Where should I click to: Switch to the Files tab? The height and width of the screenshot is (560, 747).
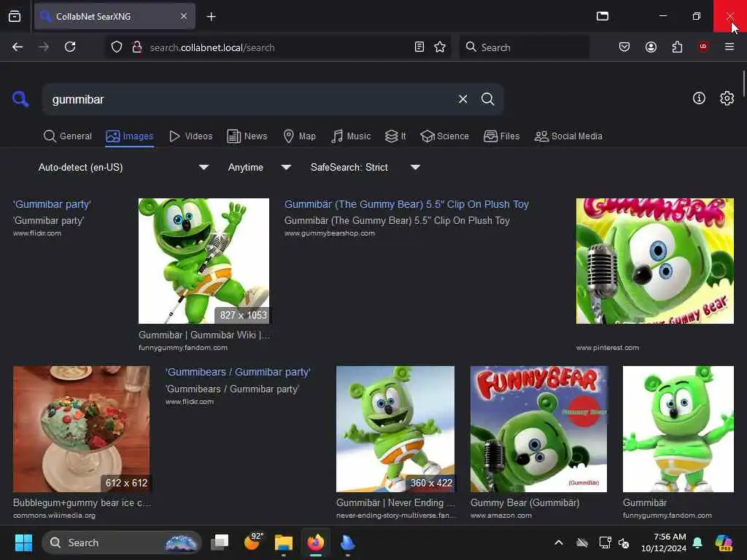501,136
